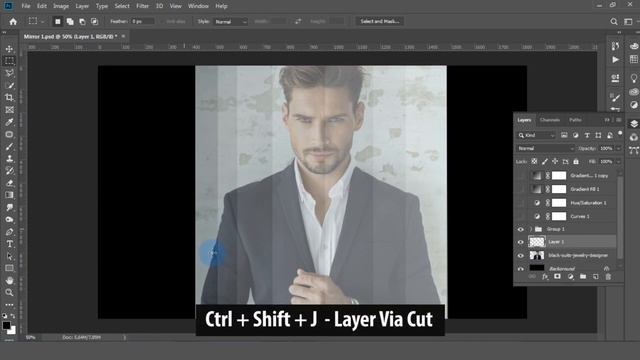Show the Curves 1 layer
Image resolution: width=640 pixels, height=360 pixels.
click(x=520, y=216)
